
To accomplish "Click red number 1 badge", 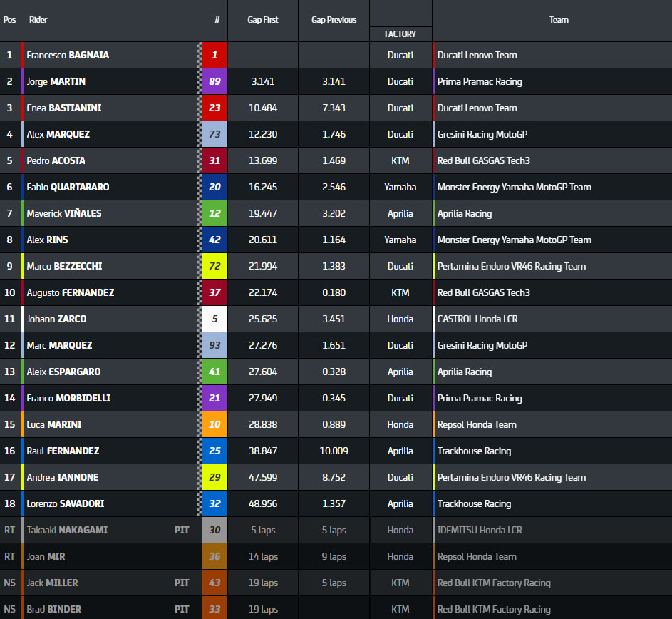I will pos(214,56).
